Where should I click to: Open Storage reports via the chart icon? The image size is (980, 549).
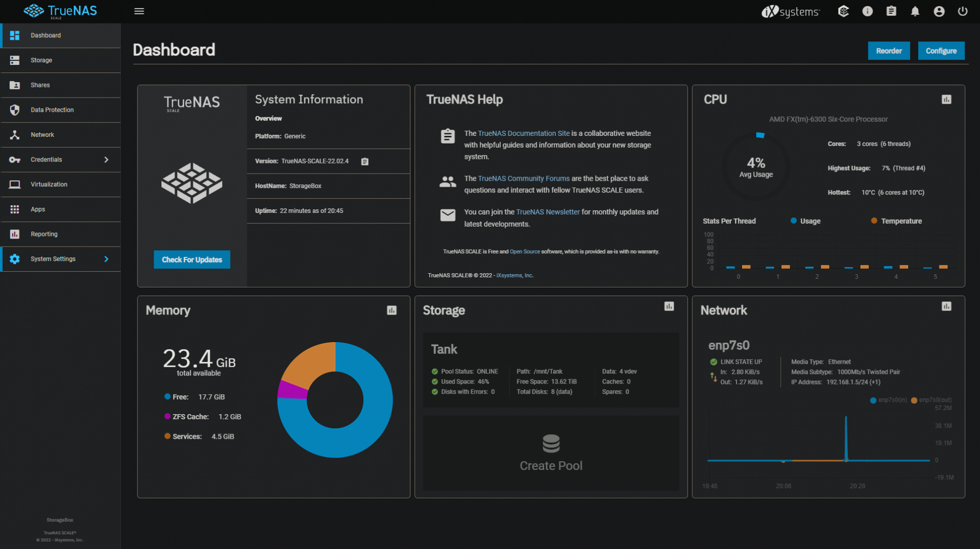[669, 306]
